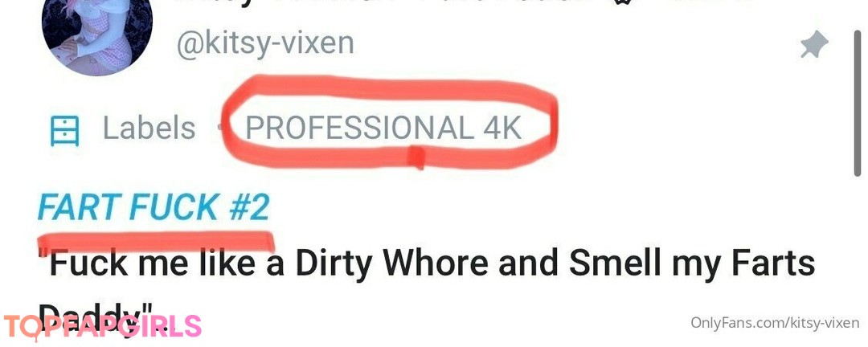Click the black quoted post description text
This screenshot has height=347, width=868.
426,289
